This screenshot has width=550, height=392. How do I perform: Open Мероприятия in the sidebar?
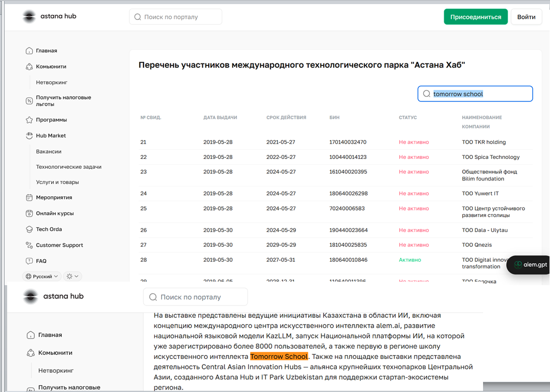coord(54,197)
